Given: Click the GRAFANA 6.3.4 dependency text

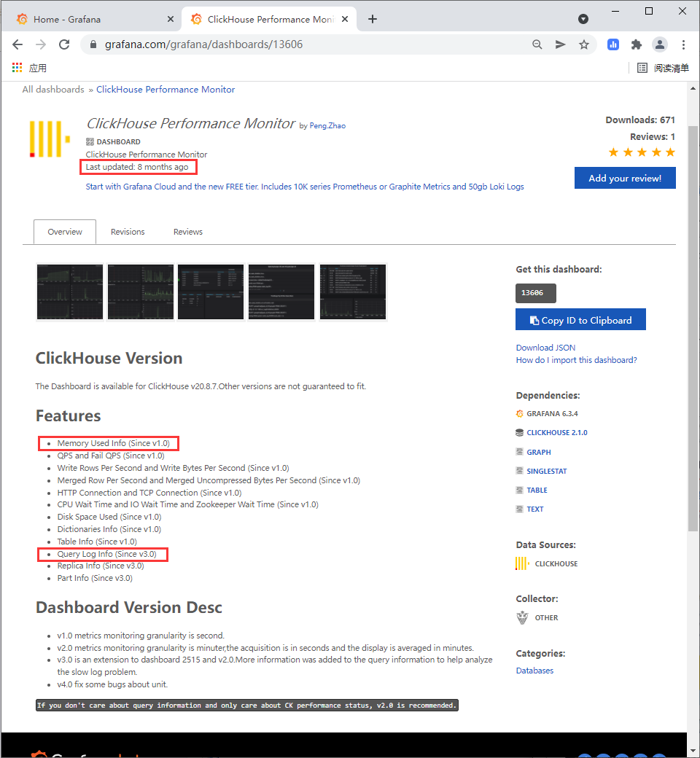Looking at the screenshot, I should 552,414.
